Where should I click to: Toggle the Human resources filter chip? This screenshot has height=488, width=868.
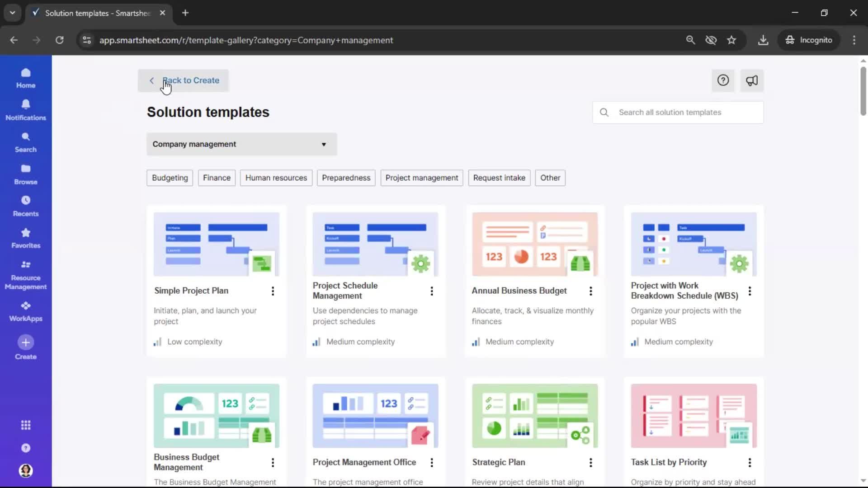pyautogui.click(x=276, y=178)
